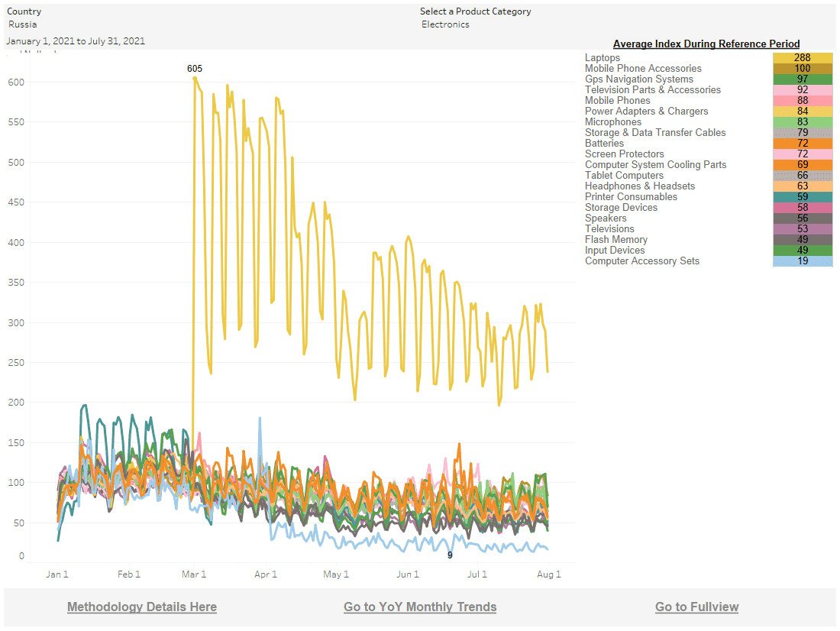The width and height of the screenshot is (840, 631).
Task: Select the Gps Navigation Systems green swatch
Action: pyautogui.click(x=803, y=79)
